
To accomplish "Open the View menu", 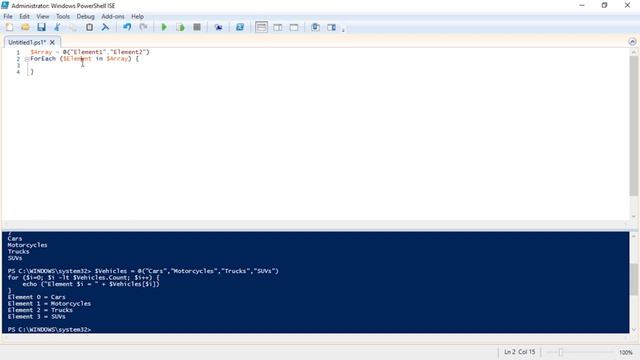I will (42, 16).
